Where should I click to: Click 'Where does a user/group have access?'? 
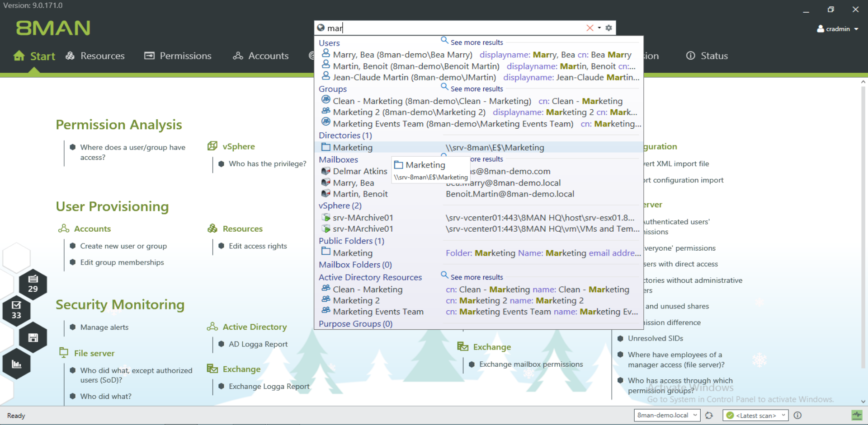[x=132, y=152]
